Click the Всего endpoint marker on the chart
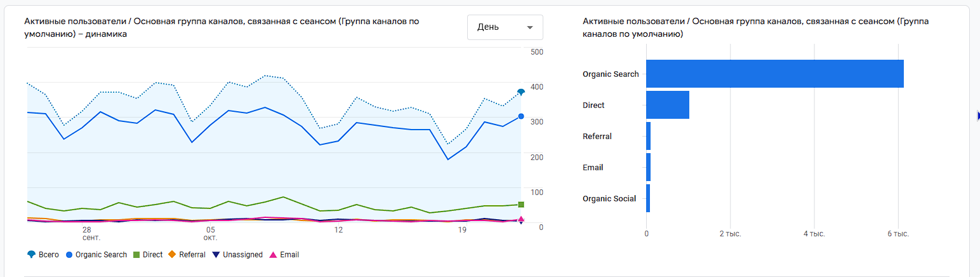This screenshot has height=277, width=980. (521, 92)
